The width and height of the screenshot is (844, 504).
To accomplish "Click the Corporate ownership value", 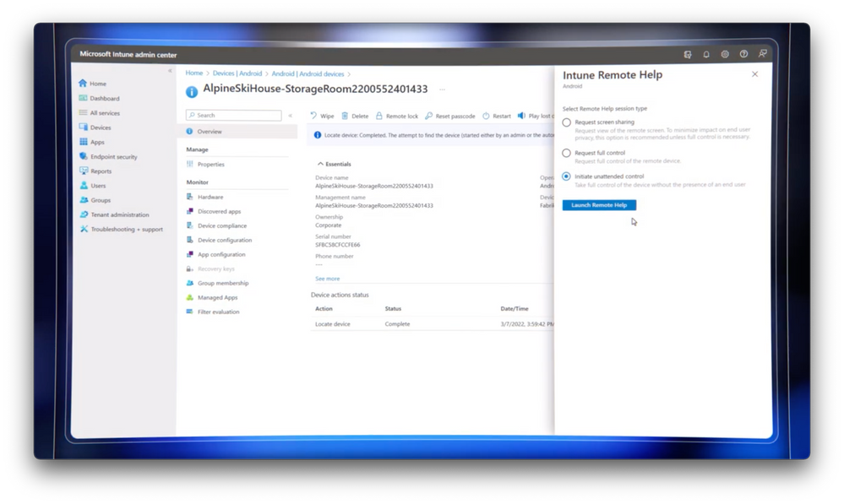I will tap(329, 225).
